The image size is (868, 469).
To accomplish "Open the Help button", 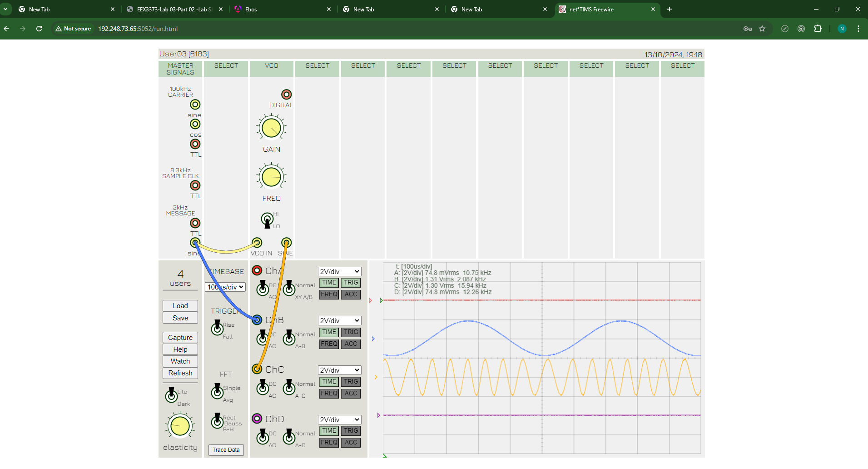I will (180, 349).
